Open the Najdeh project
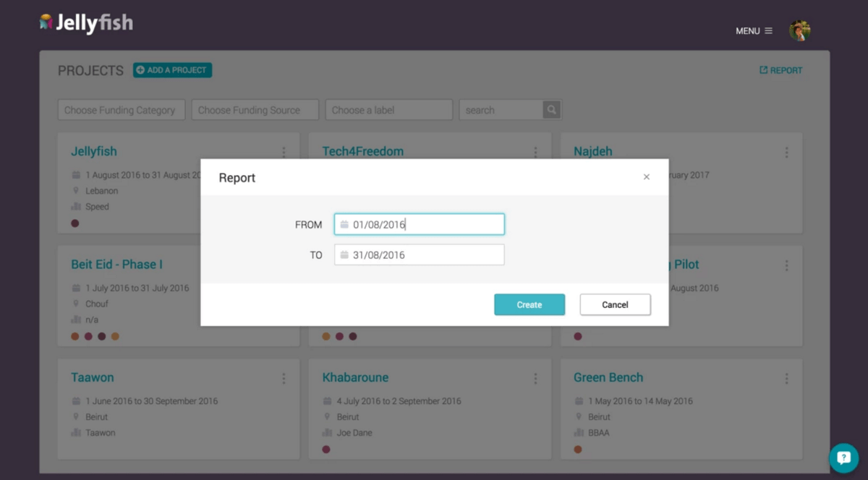This screenshot has height=480, width=868. (x=593, y=151)
